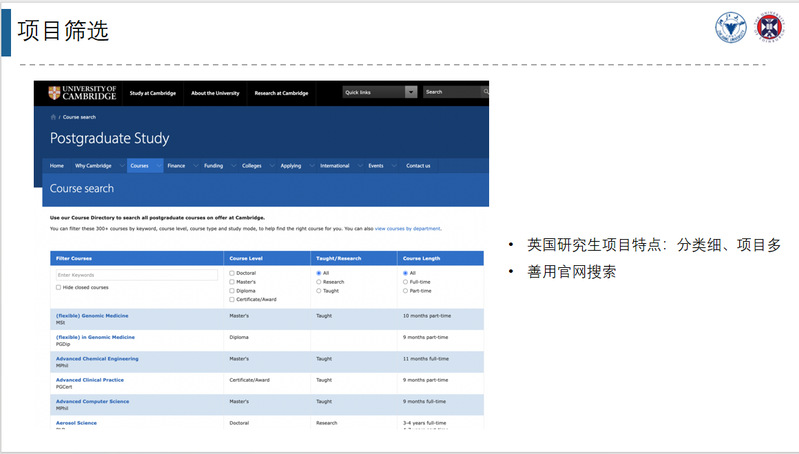Open (flexible) Genomic Medicine MSt course
This screenshot has height=454, width=799.
point(92,316)
